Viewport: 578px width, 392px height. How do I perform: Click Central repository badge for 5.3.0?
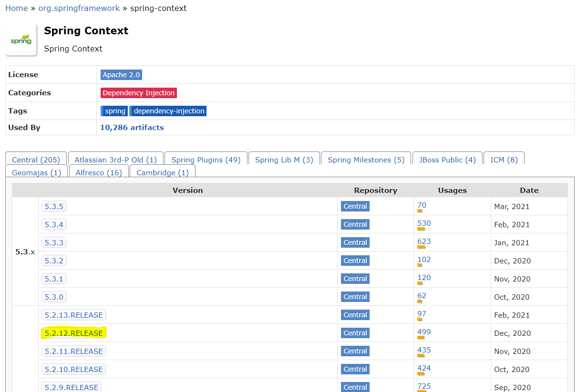(x=355, y=297)
